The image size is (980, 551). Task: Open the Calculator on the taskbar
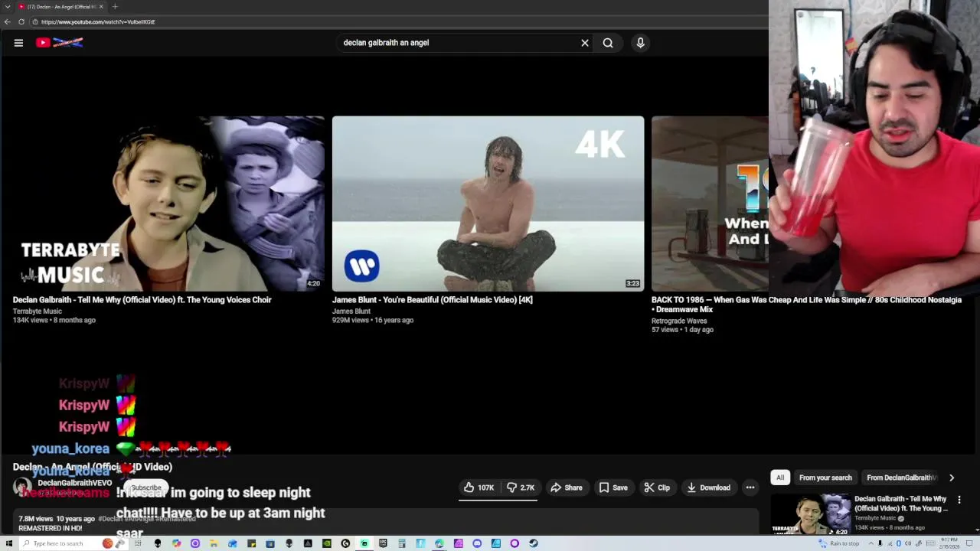(x=402, y=543)
